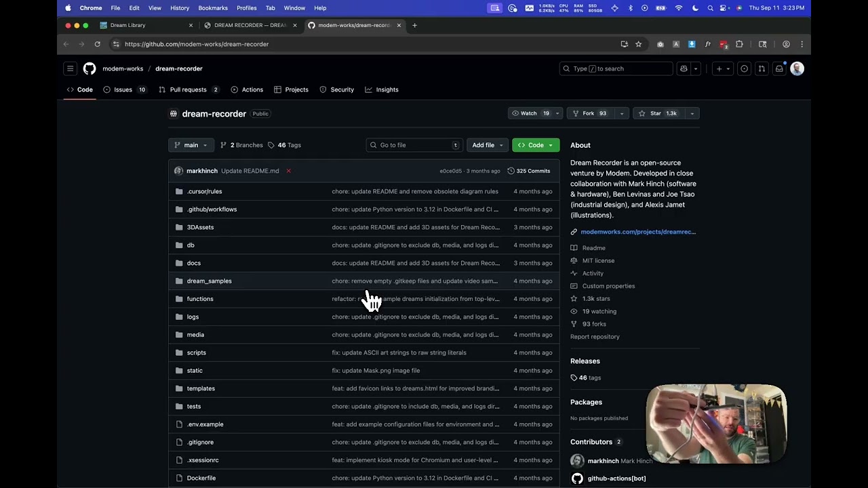The width and height of the screenshot is (868, 488).
Task: Expand the create new dropdown arrow
Action: [x=728, y=68]
